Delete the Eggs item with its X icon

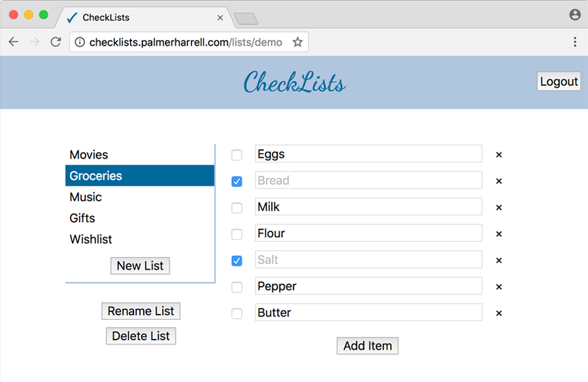click(x=498, y=155)
